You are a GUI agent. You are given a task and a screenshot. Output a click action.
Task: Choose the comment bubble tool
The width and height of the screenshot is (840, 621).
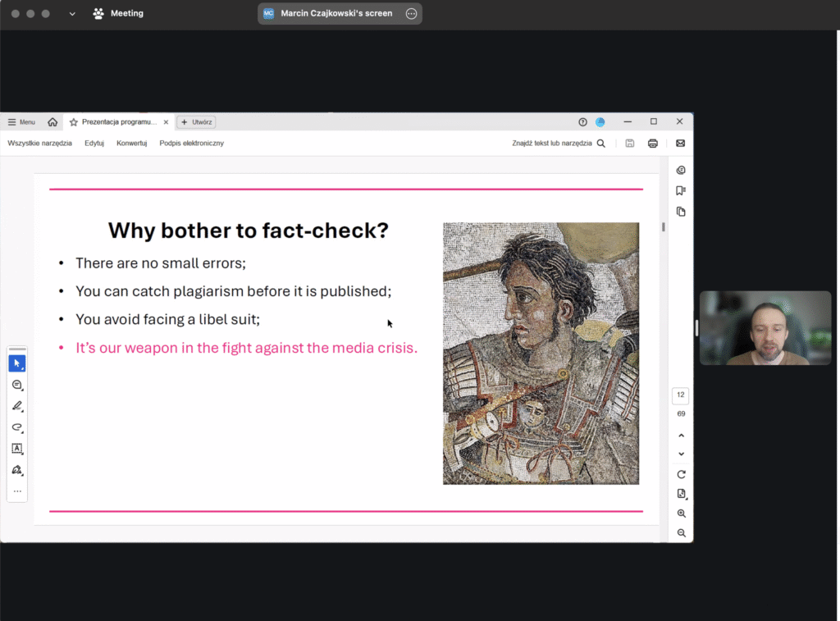click(x=17, y=385)
